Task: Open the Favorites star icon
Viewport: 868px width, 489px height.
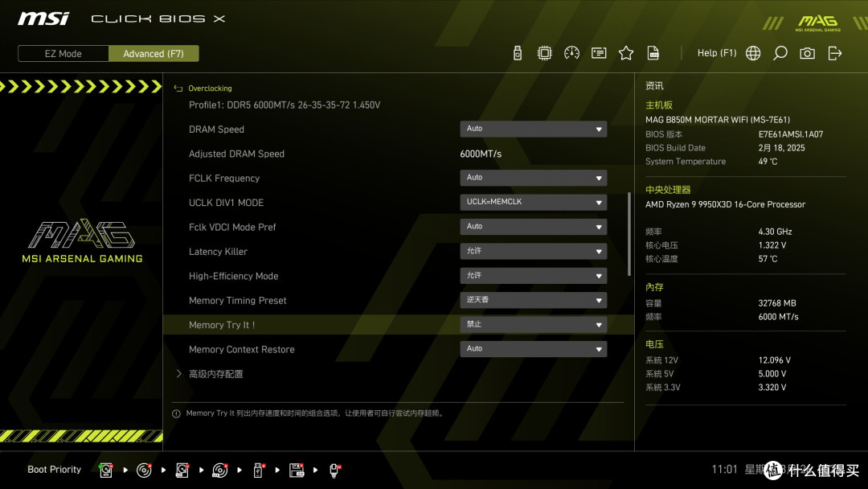Action: (x=626, y=53)
